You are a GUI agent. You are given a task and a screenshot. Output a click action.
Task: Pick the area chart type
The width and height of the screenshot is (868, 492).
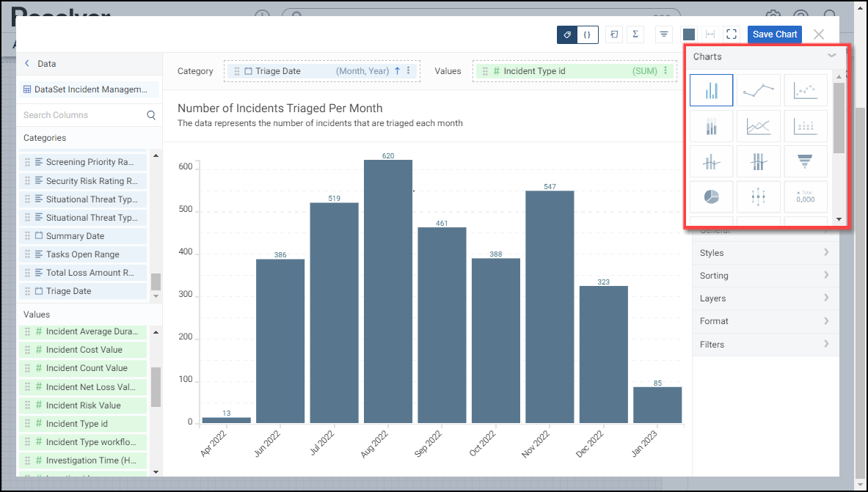click(x=758, y=126)
